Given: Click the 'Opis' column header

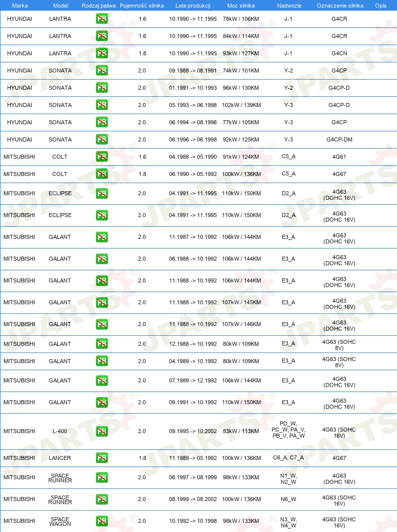Looking at the screenshot, I should pyautogui.click(x=381, y=6).
